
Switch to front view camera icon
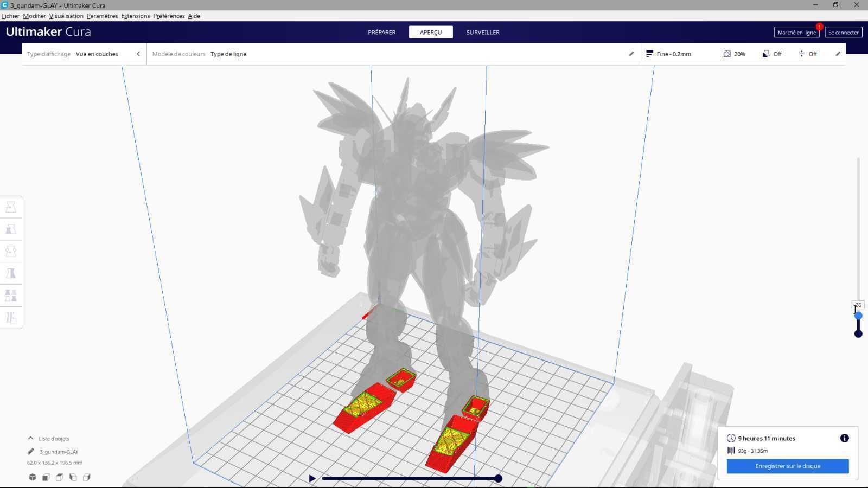46,477
